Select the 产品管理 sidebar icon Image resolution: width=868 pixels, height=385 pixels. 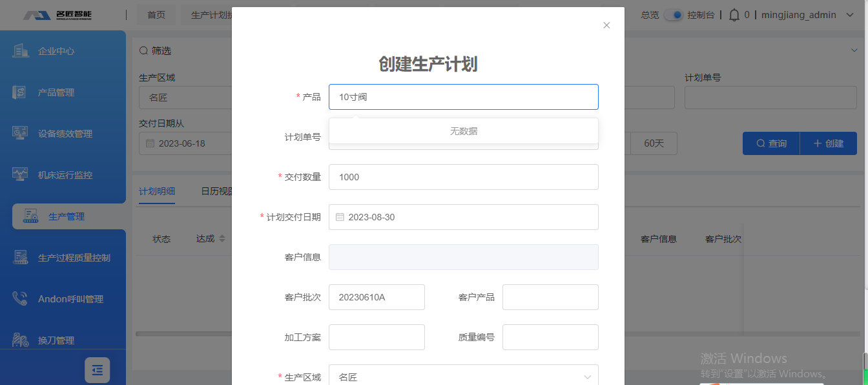point(20,92)
